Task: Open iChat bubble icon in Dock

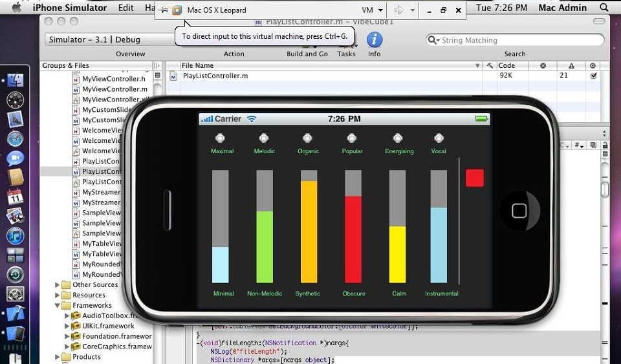Action: [x=15, y=158]
